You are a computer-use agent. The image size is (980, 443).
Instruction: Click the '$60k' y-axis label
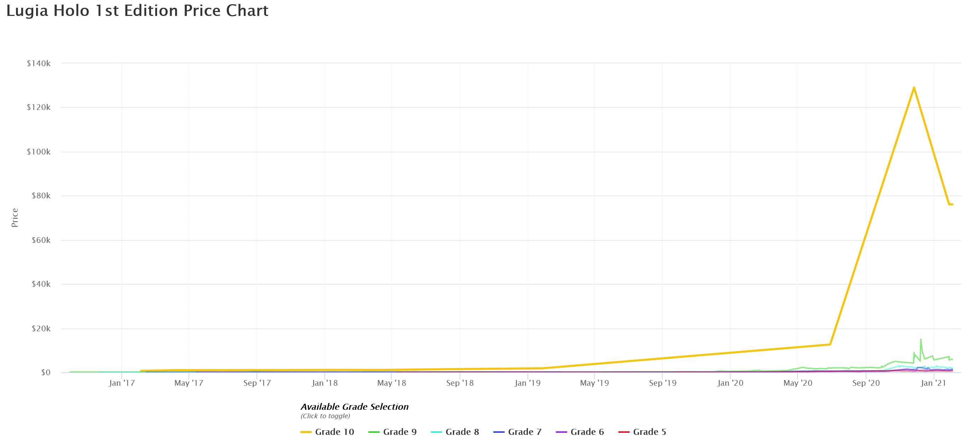coord(41,240)
